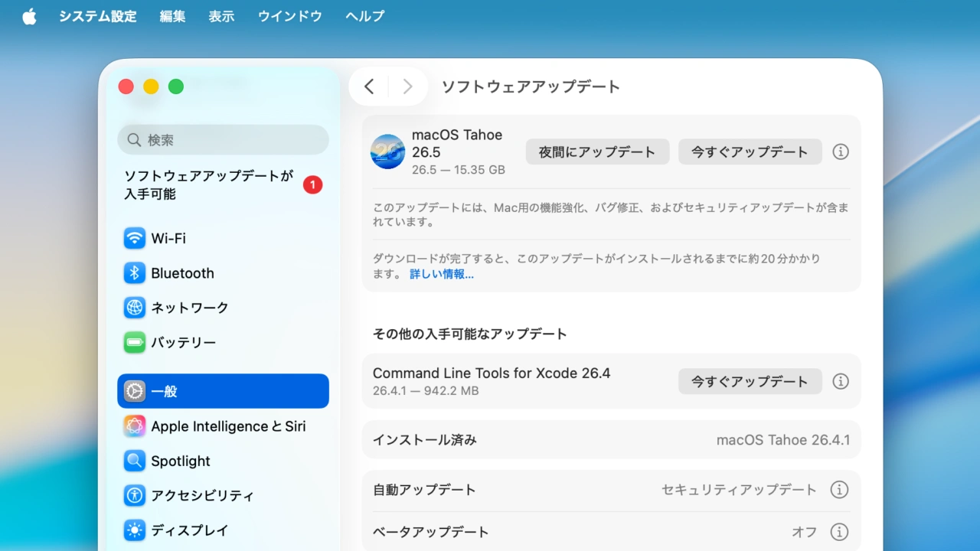980x551 pixels.
Task: Click the red update badge
Action: pyautogui.click(x=312, y=185)
